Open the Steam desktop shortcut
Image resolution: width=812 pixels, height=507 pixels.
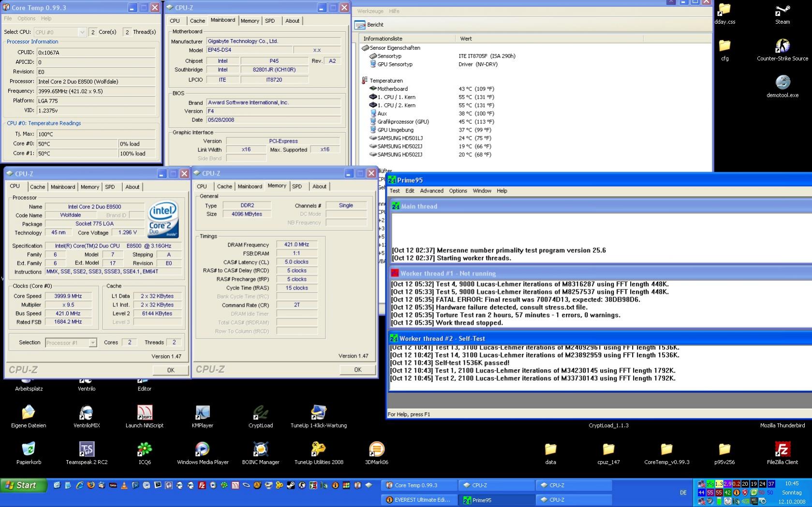pyautogui.click(x=782, y=11)
